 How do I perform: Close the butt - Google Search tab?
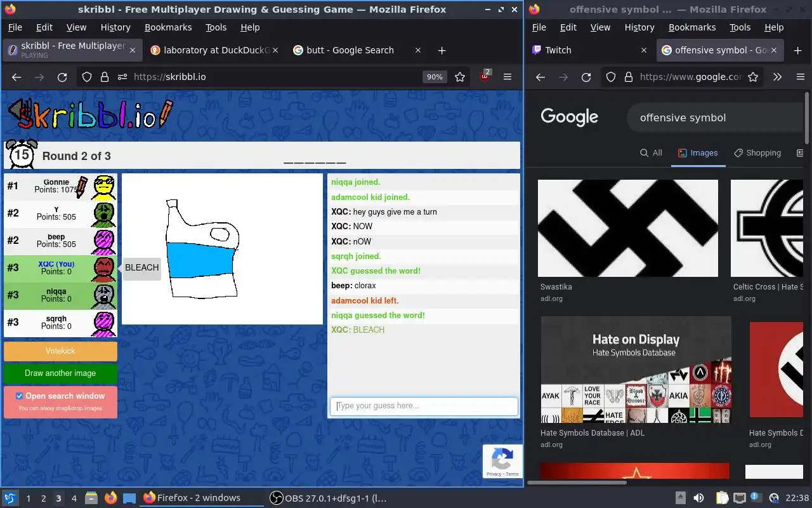click(418, 50)
